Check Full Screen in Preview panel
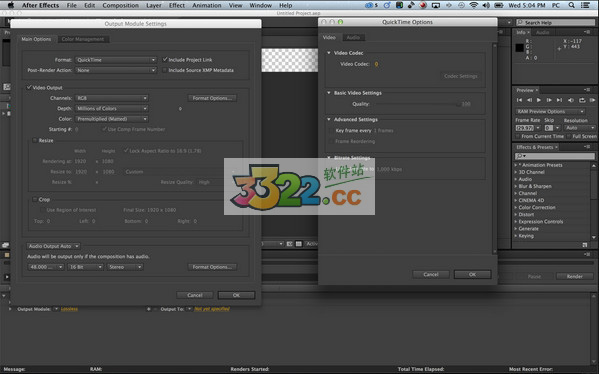 pyautogui.click(x=569, y=136)
